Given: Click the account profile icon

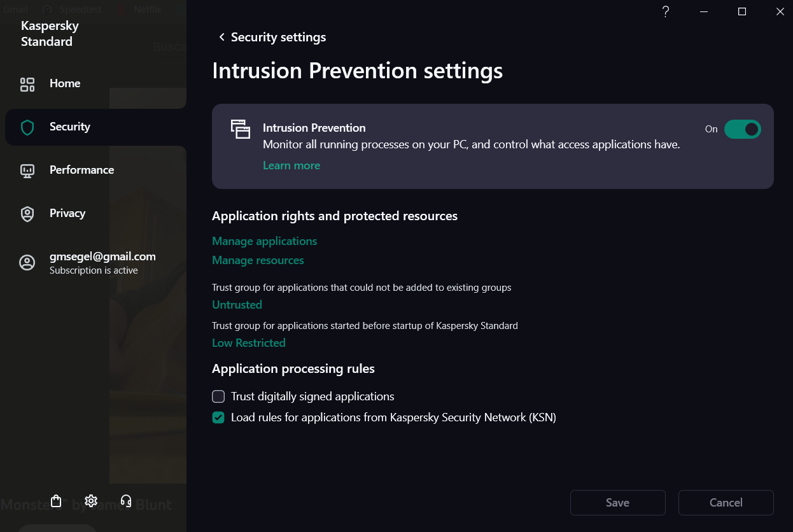Looking at the screenshot, I should [x=27, y=263].
